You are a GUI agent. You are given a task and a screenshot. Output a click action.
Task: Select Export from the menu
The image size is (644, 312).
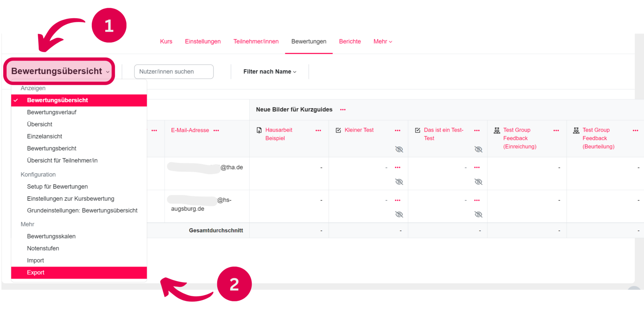tap(36, 273)
